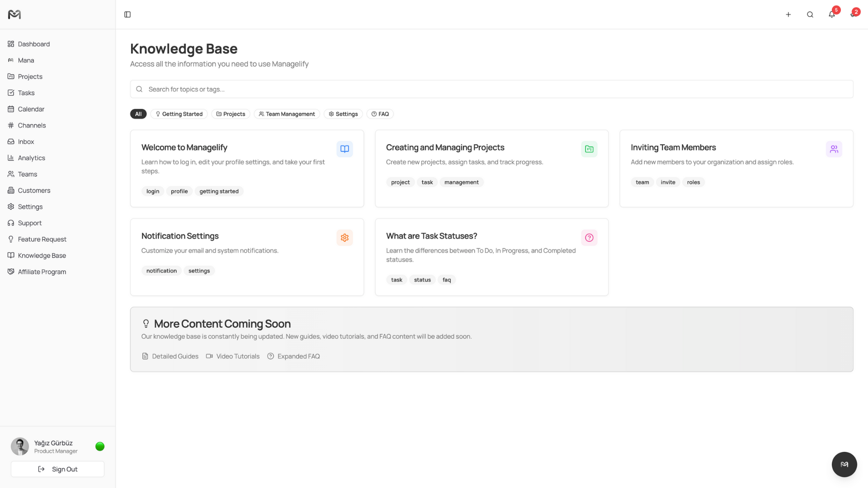Open Analytics in the sidebar
868x488 pixels.
(32, 158)
